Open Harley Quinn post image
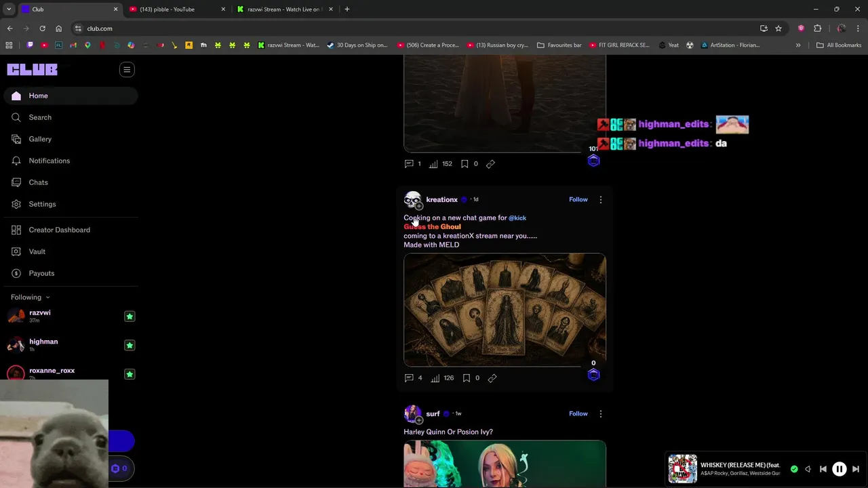This screenshot has width=868, height=488. click(x=505, y=464)
